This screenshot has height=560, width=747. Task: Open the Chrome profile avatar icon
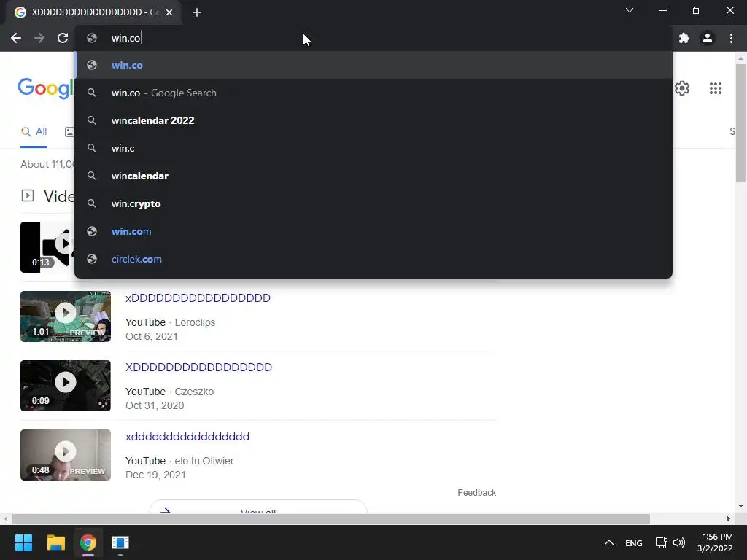(x=708, y=38)
